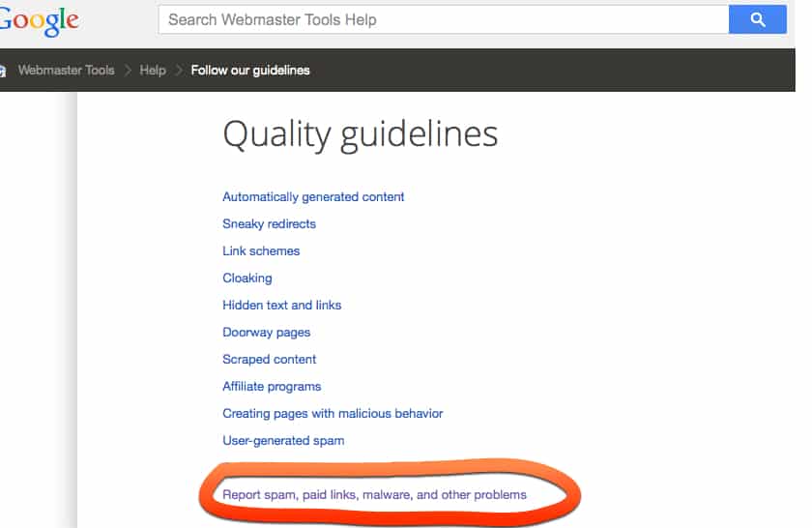812x528 pixels.
Task: Click Report spam, paid links, malware link
Action: coord(374,495)
